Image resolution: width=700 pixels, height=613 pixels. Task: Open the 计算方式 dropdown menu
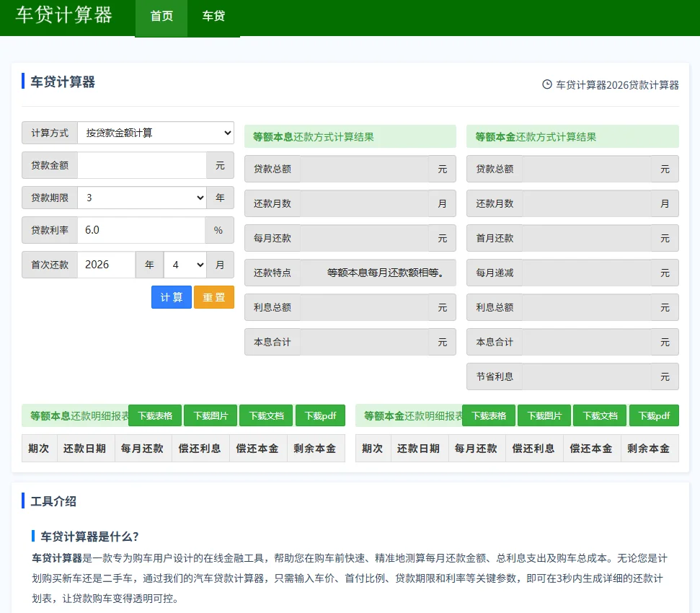[x=156, y=133]
